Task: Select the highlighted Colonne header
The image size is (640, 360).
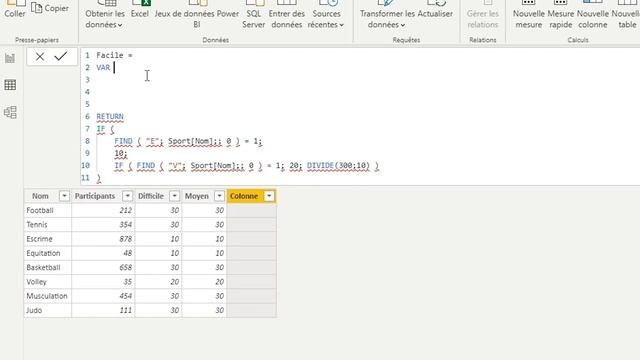Action: tap(244, 196)
